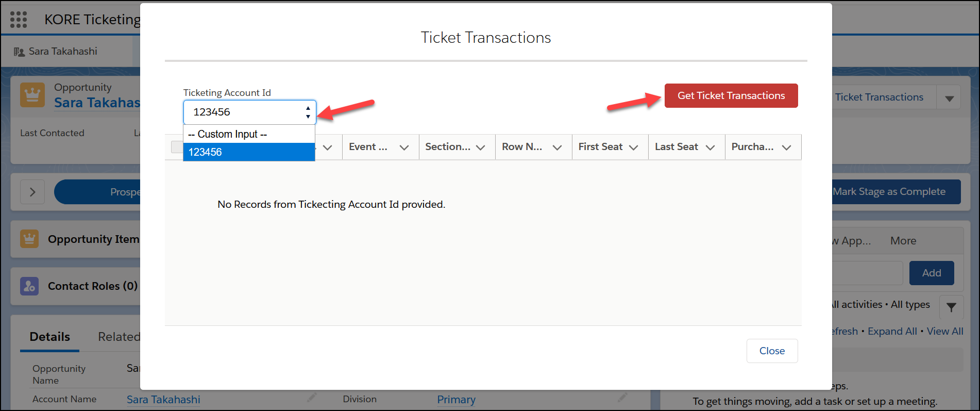Click the KORE Ticketing app name

(x=92, y=20)
